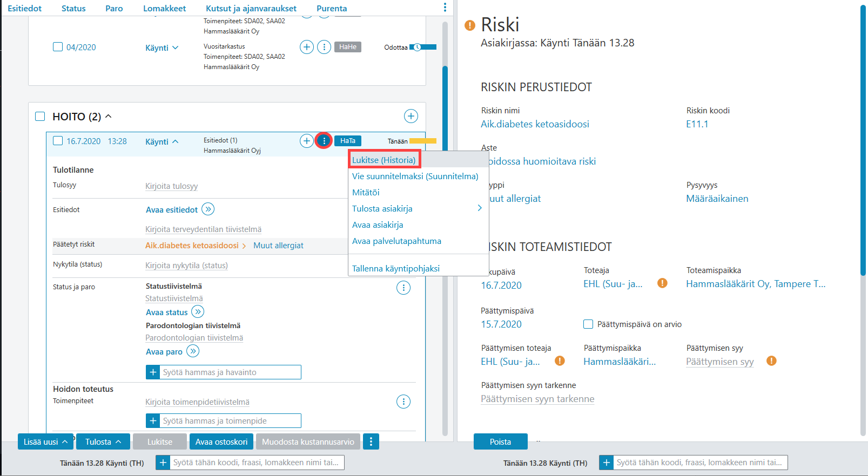The width and height of the screenshot is (868, 476).
Task: Expand Tulosta asiakirja submenu arrow
Action: 479,208
